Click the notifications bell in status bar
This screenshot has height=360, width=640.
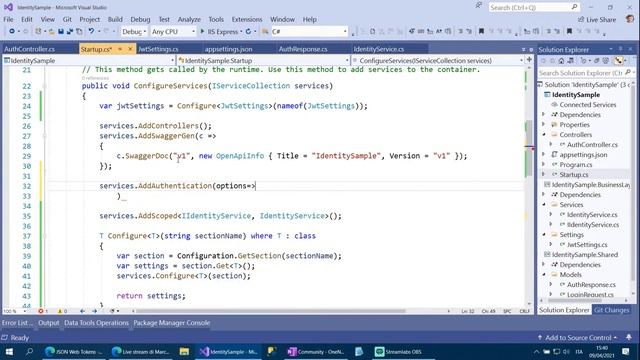click(629, 337)
